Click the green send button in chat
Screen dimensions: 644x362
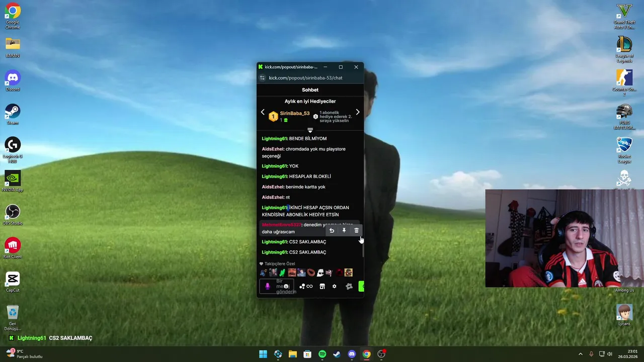coord(361,286)
